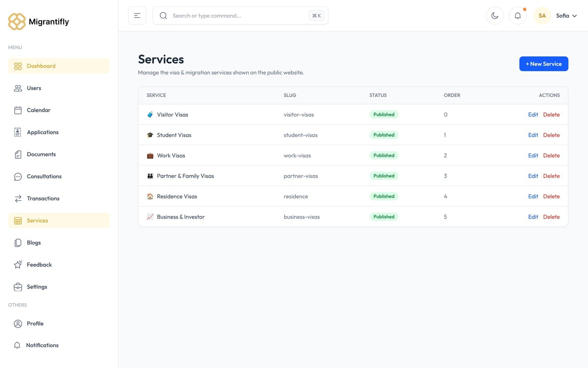Toggle the sidebar hamburger menu button
Screen dimensions: 588x368
[137, 15]
